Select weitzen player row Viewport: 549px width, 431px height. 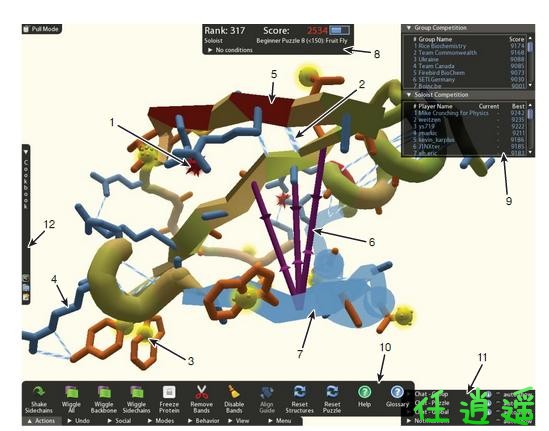point(468,119)
